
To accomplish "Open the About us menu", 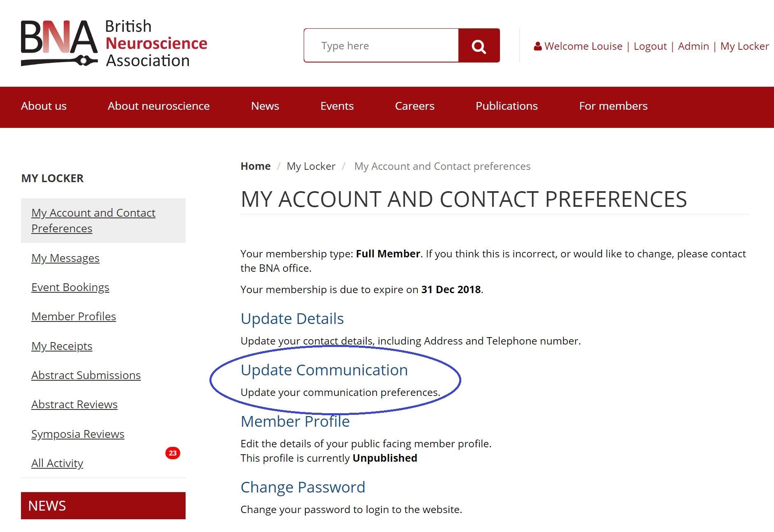I will point(44,106).
